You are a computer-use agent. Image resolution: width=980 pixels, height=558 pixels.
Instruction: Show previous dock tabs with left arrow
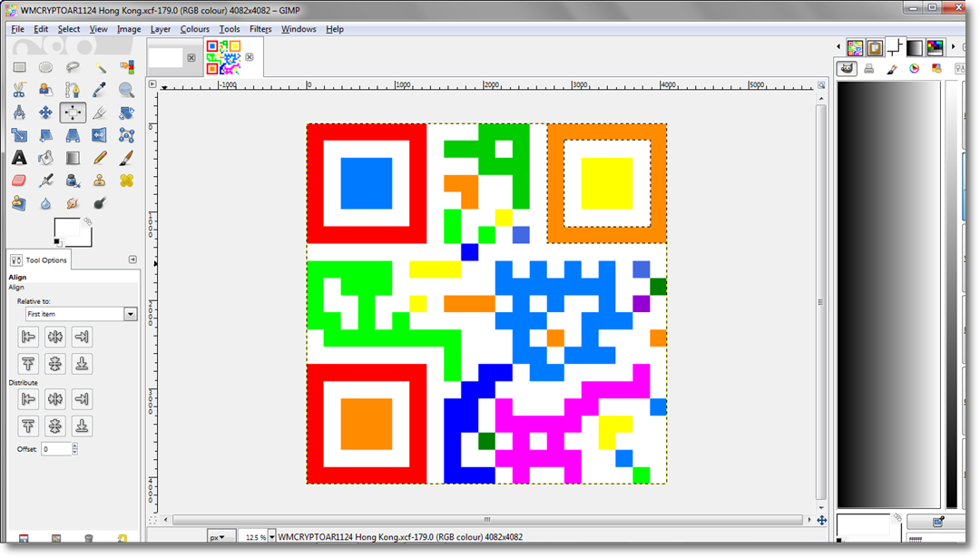[x=838, y=47]
